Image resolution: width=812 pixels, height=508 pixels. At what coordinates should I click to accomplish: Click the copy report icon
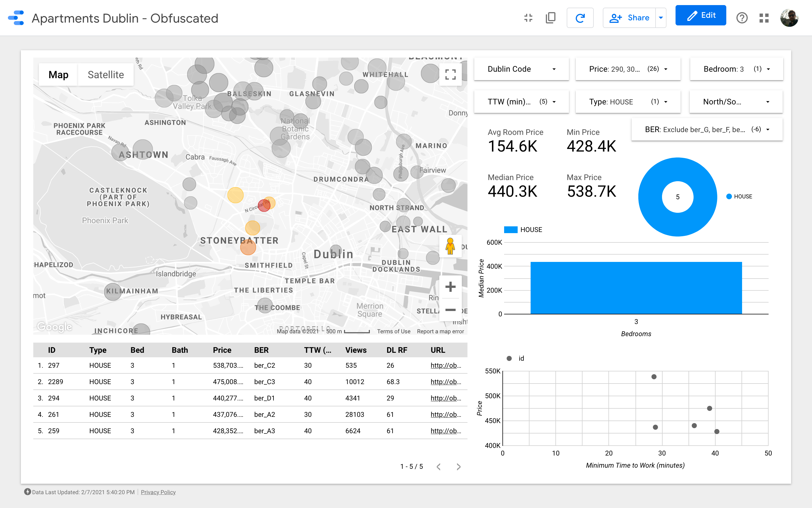(x=551, y=18)
